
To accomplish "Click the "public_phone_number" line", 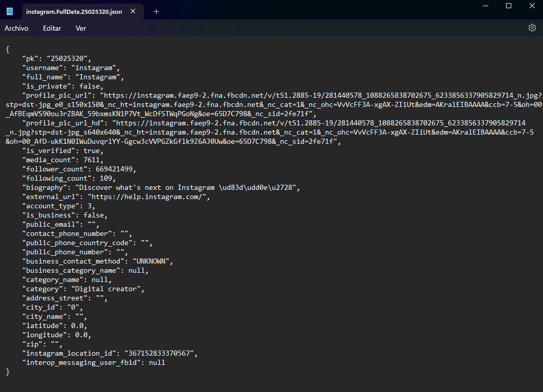I will (x=75, y=252).
